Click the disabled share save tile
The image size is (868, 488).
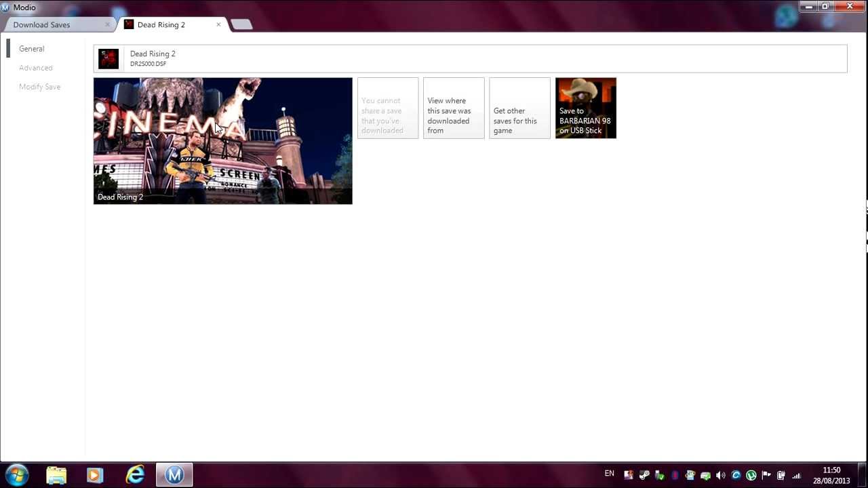click(x=388, y=108)
